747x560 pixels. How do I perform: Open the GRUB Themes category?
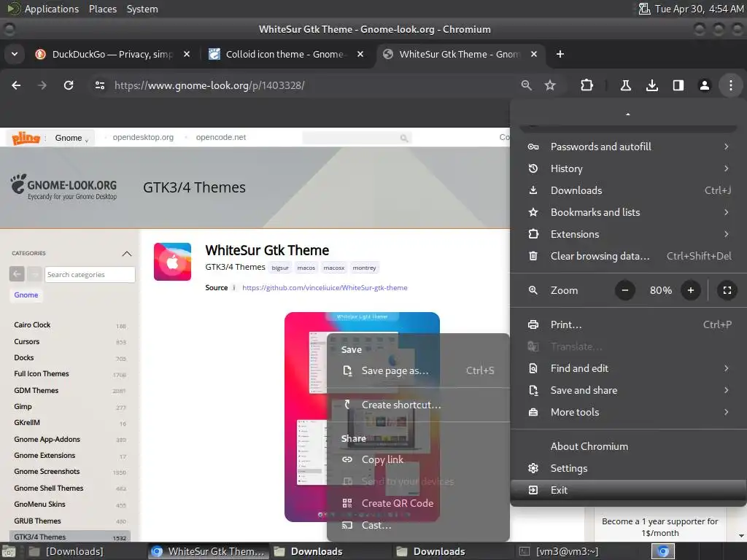click(38, 521)
